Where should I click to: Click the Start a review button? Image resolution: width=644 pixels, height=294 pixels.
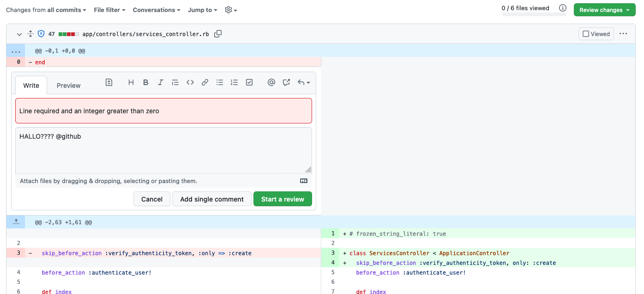pyautogui.click(x=283, y=199)
